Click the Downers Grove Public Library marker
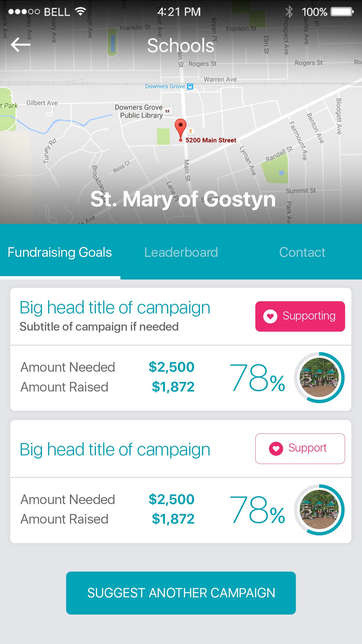The height and width of the screenshot is (644, 362). click(x=167, y=111)
